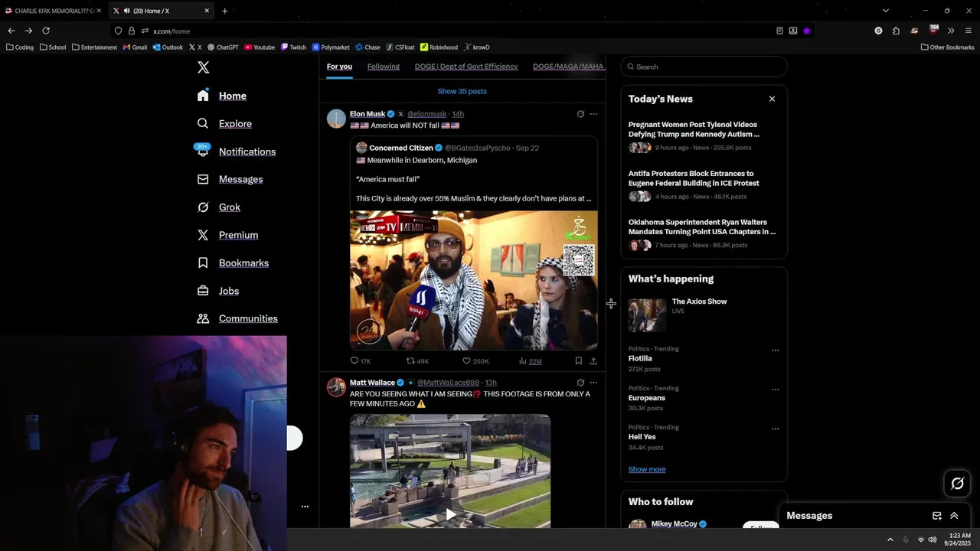Go to Home in the sidebar

tap(222, 96)
